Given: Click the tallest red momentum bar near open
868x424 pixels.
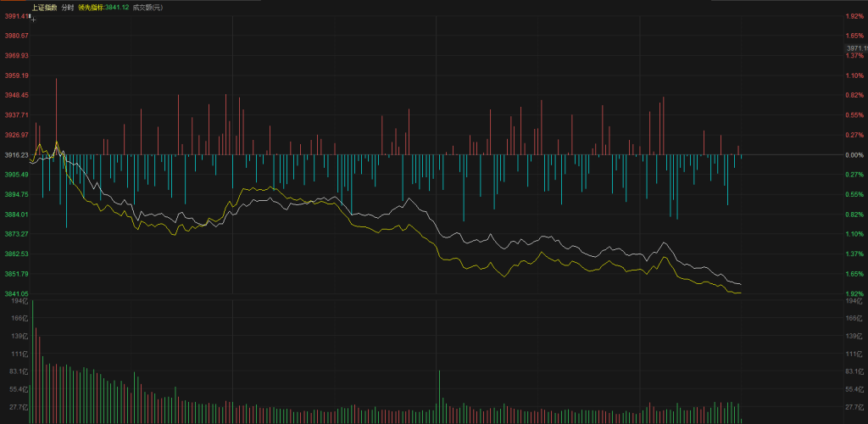Looking at the screenshot, I should [x=57, y=116].
